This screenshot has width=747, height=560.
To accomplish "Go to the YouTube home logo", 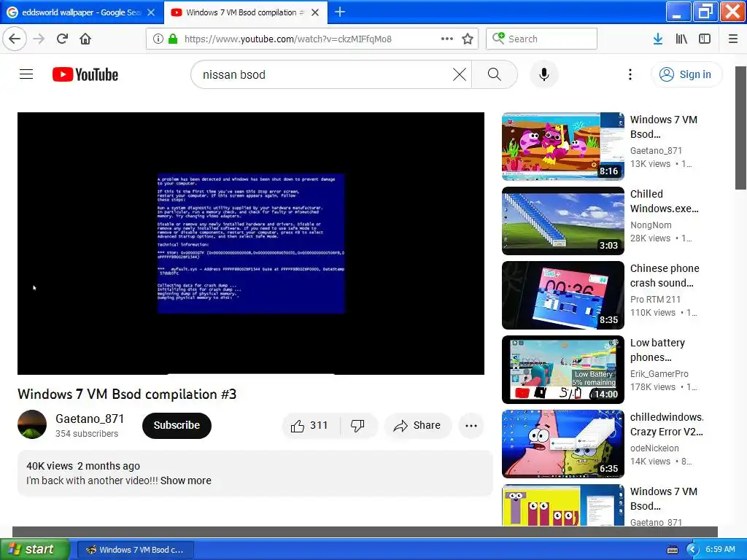I will point(85,74).
